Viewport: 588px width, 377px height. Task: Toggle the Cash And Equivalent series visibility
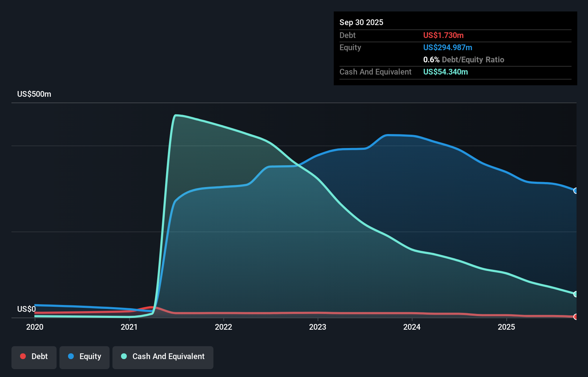click(x=163, y=357)
